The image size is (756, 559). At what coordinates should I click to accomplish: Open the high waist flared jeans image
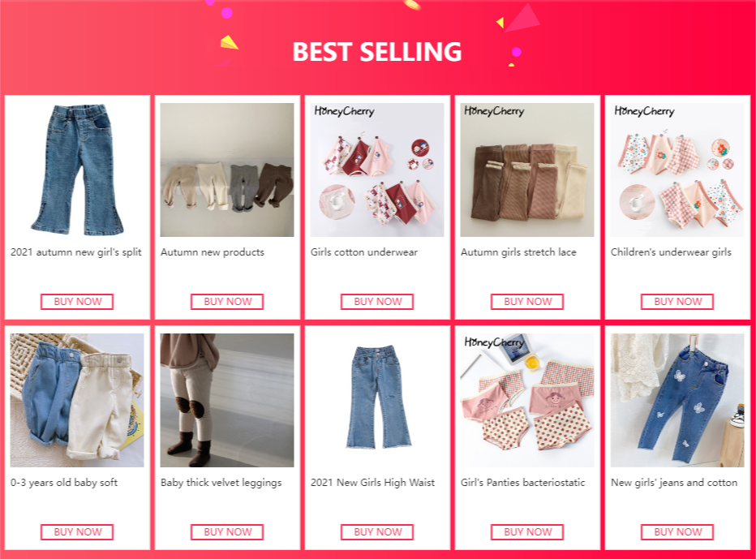coord(377,400)
